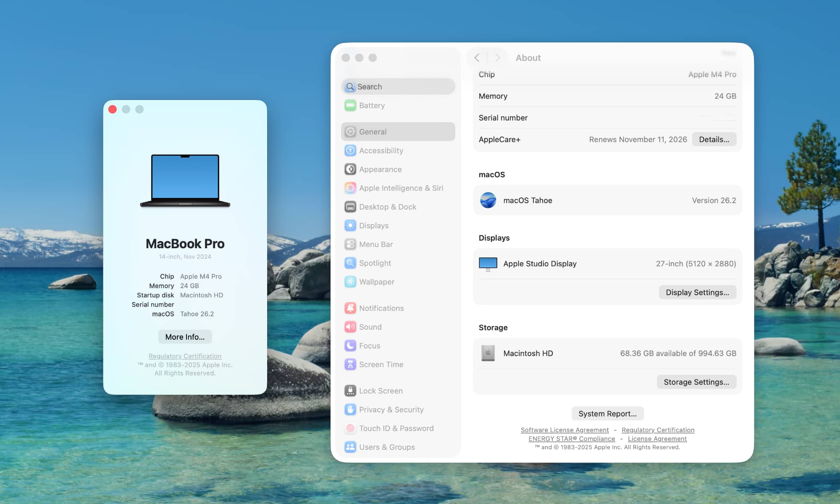Open Display Settings for the Studio Display

tap(697, 292)
